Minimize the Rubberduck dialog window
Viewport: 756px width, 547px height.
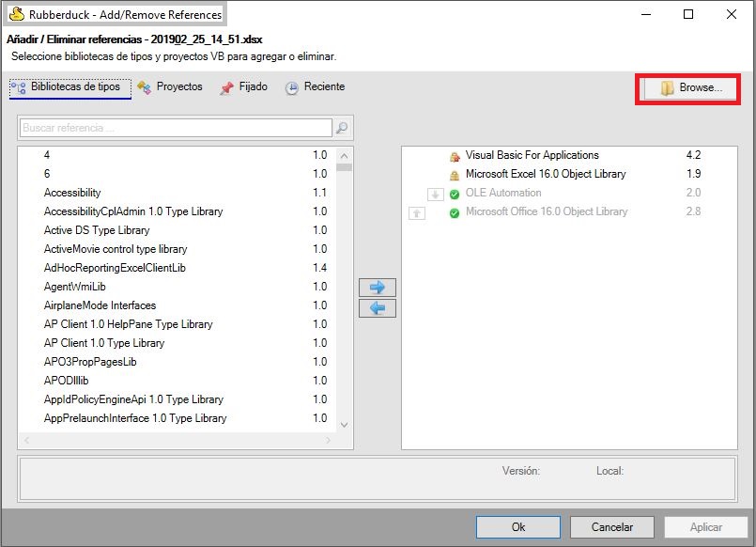pyautogui.click(x=646, y=14)
